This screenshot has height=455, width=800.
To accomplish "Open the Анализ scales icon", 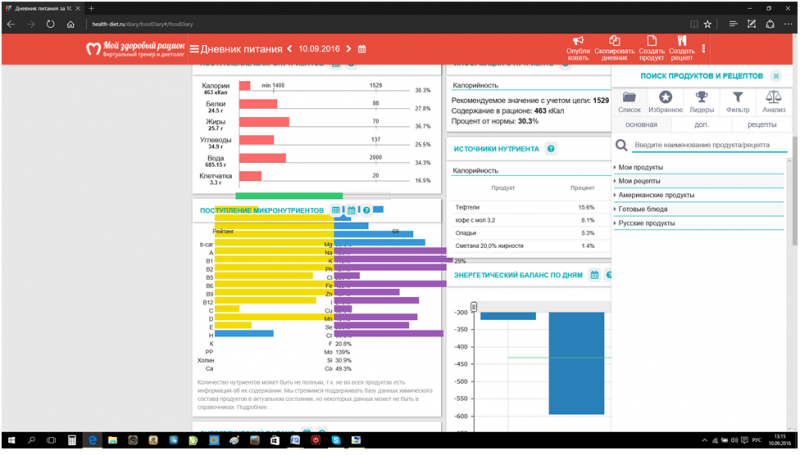I will click(773, 98).
